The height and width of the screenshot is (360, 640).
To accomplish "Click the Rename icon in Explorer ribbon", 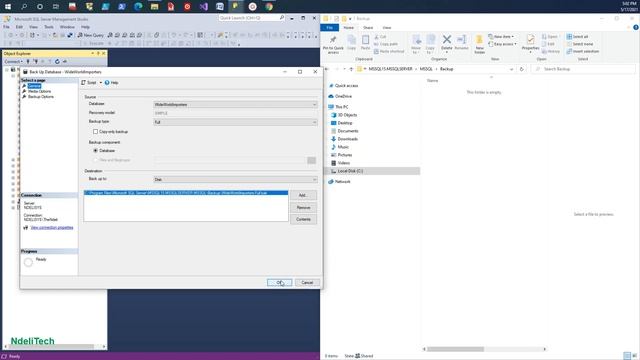I will coord(461,39).
